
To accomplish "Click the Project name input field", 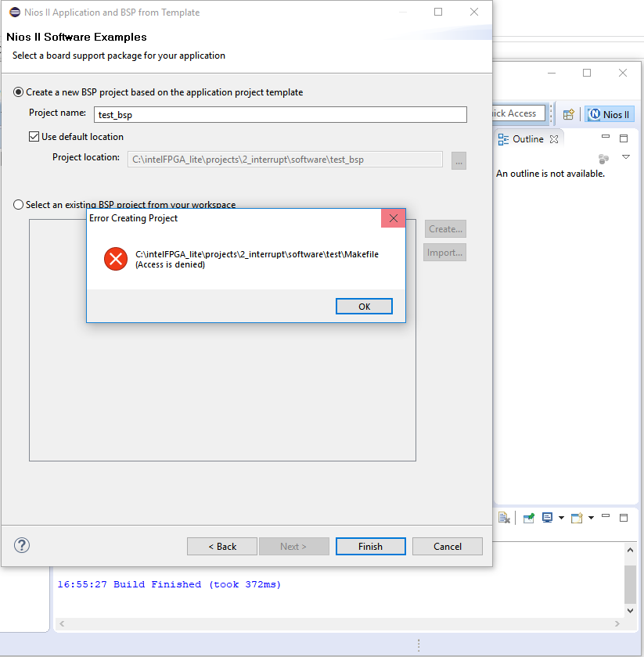I will click(280, 114).
